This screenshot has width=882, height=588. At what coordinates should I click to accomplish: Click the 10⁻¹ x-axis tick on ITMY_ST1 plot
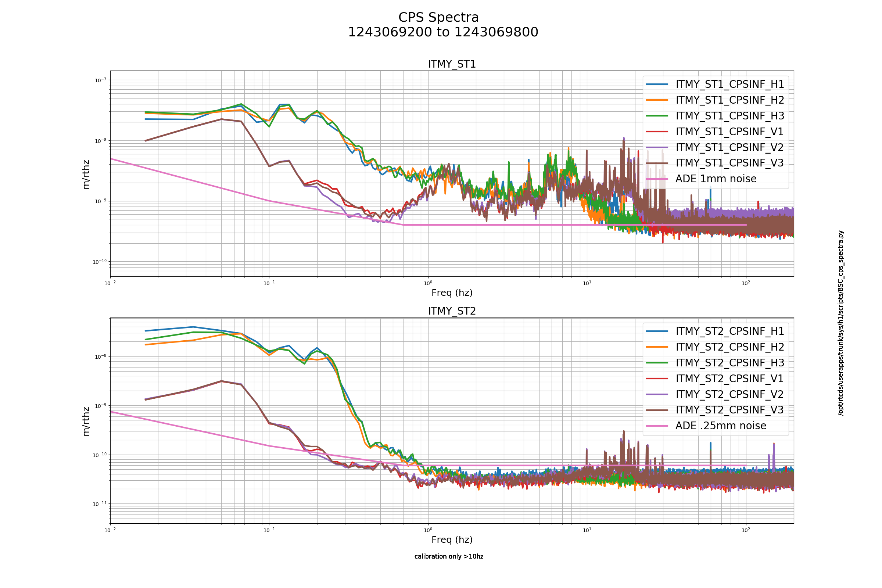[269, 283]
